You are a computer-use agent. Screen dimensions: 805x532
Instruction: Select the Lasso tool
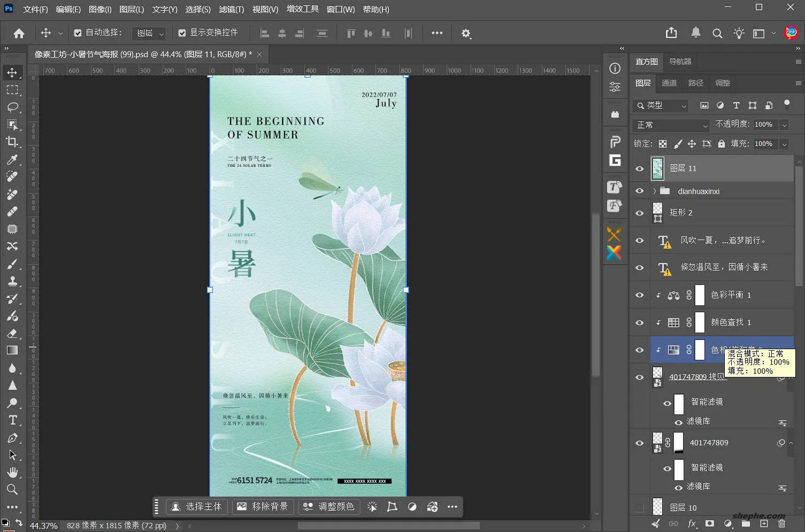coord(12,107)
